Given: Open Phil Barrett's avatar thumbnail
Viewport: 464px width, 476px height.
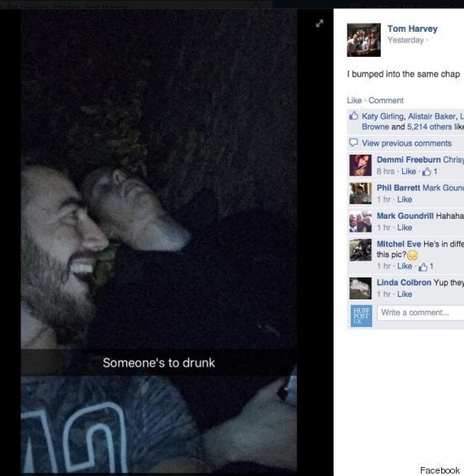Looking at the screenshot, I should point(360,194).
